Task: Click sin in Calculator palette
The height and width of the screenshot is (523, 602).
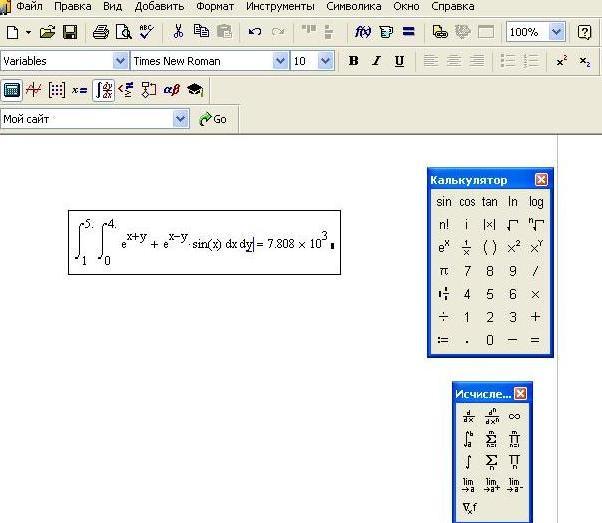Action: click(x=444, y=202)
